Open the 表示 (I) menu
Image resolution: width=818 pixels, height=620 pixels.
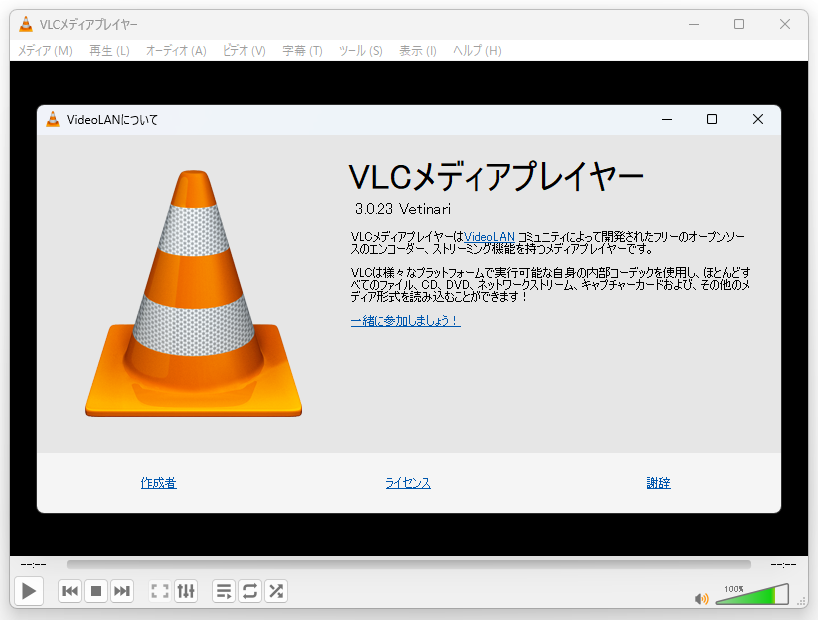tap(417, 51)
